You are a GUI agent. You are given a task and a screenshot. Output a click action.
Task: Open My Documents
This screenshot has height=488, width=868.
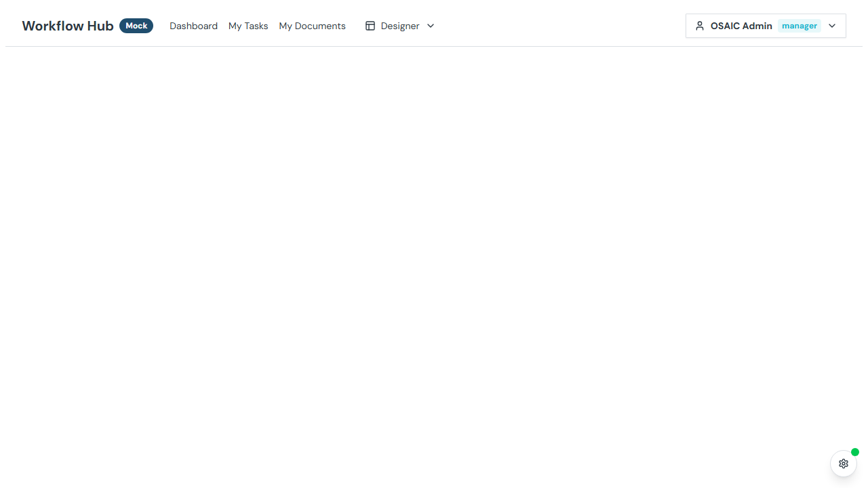pyautogui.click(x=312, y=25)
